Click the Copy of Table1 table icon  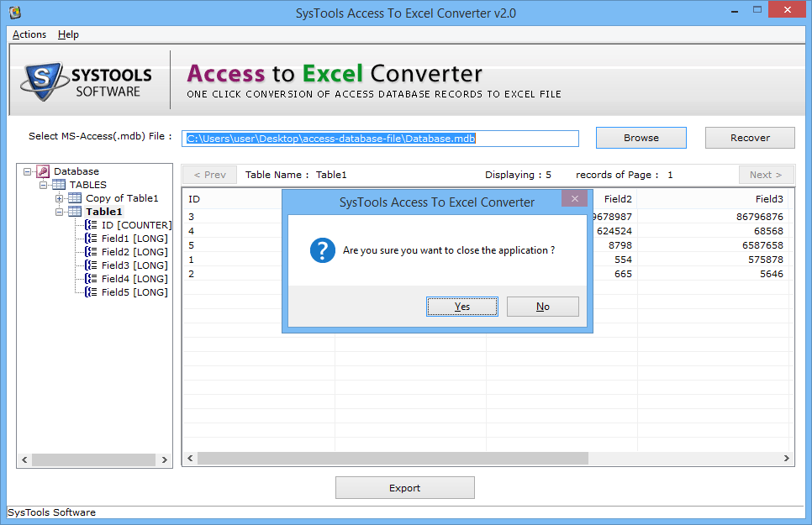(75, 198)
